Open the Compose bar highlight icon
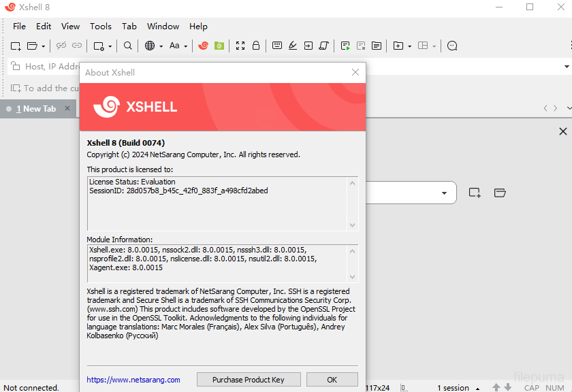This screenshot has width=572, height=392. (292, 46)
